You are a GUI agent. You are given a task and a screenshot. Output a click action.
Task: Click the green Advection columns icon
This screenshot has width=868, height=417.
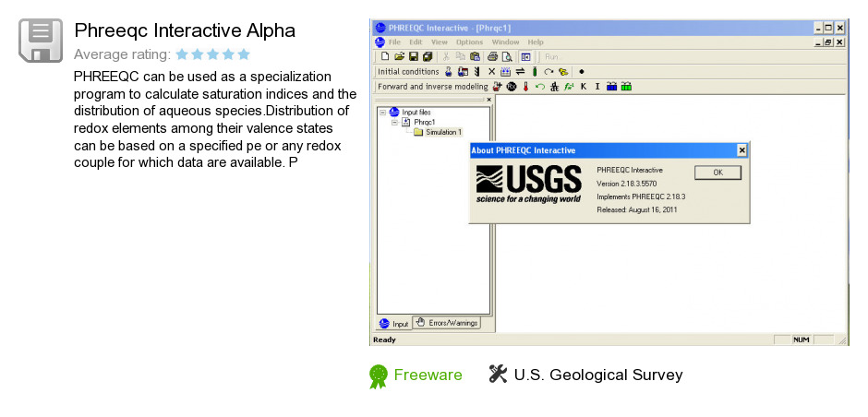point(626,87)
